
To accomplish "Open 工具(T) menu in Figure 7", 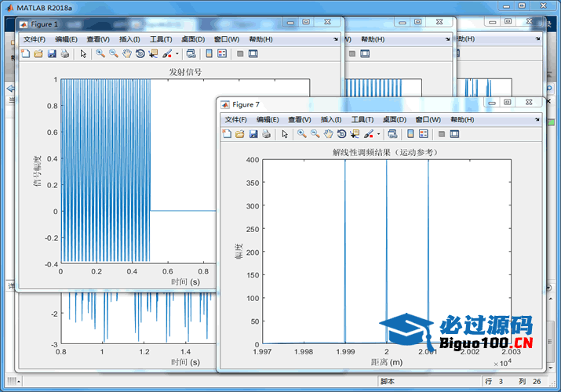I will pyautogui.click(x=362, y=119).
